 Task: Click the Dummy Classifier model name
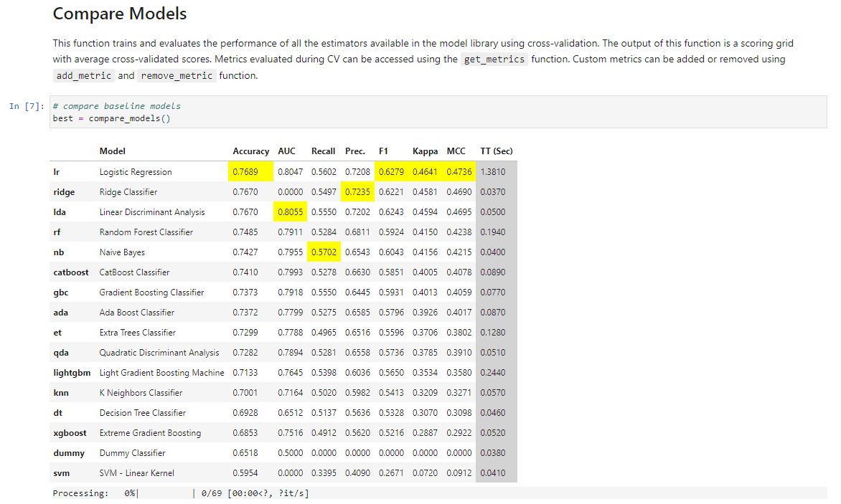click(x=132, y=453)
